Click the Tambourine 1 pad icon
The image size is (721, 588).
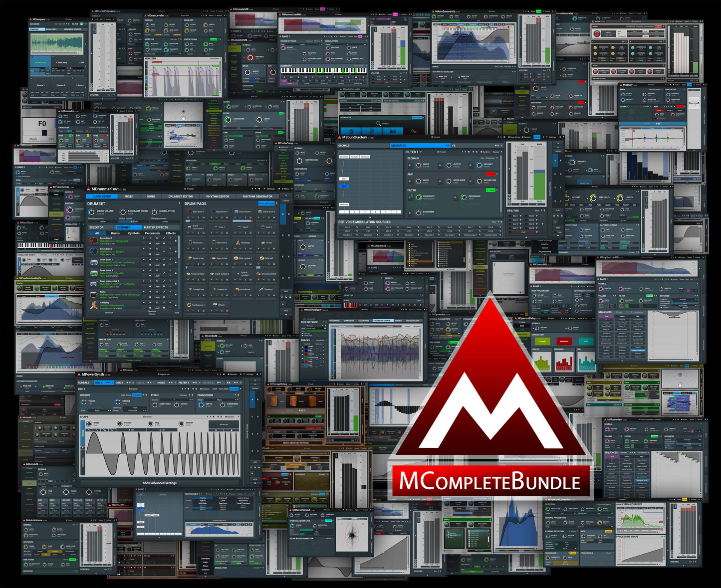point(189,304)
